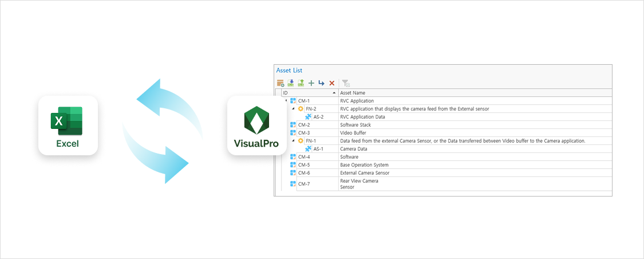
Task: Click the add new asset table icon
Action: point(280,83)
